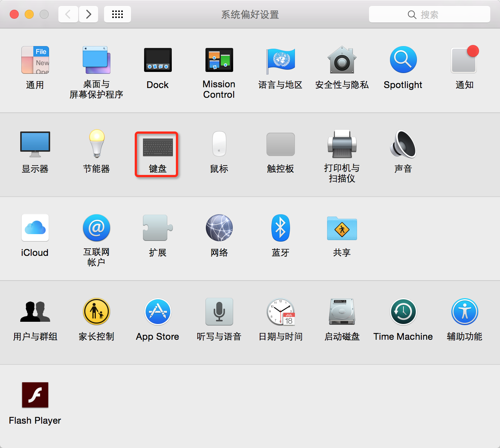Click the back navigation arrow
500x448 pixels.
click(68, 15)
